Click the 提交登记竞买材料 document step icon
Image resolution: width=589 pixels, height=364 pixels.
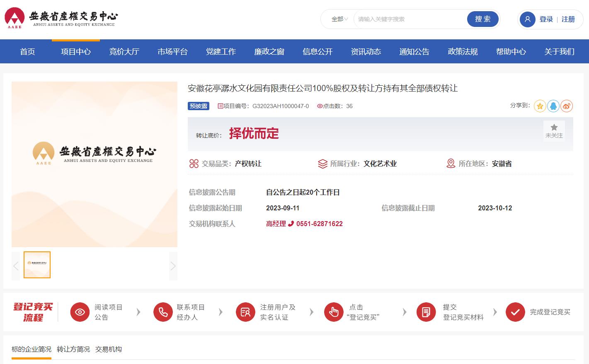426,312
